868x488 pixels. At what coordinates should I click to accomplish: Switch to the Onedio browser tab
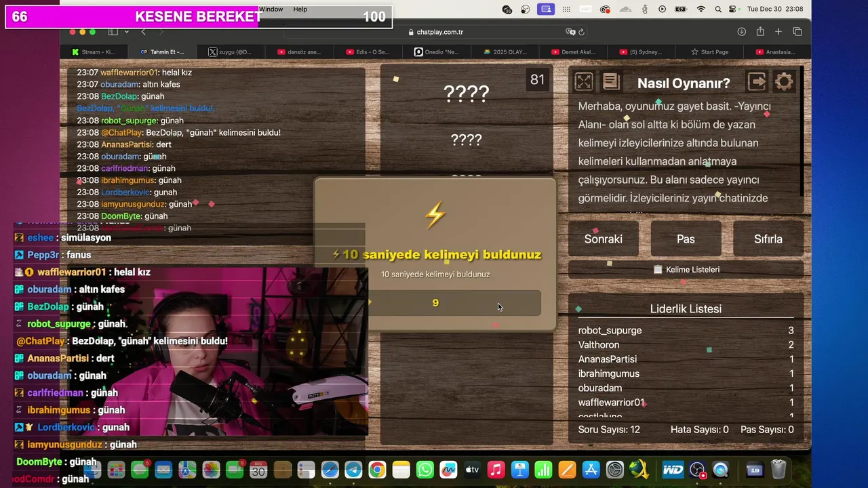coord(436,52)
